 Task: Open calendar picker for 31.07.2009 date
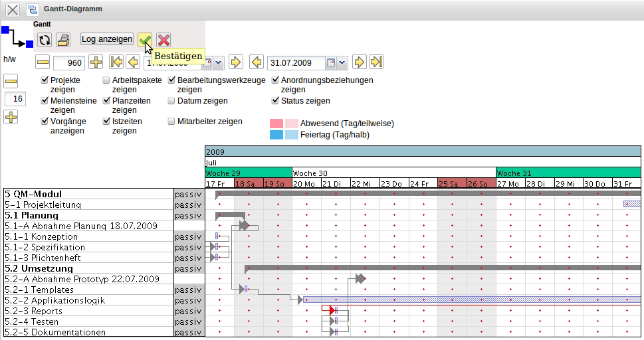point(330,62)
